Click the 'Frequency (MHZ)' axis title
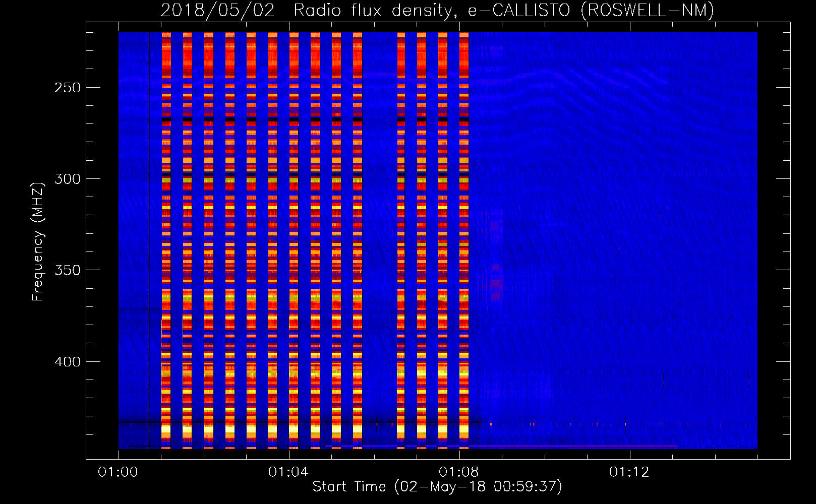This screenshot has width=816, height=504. coord(38,241)
